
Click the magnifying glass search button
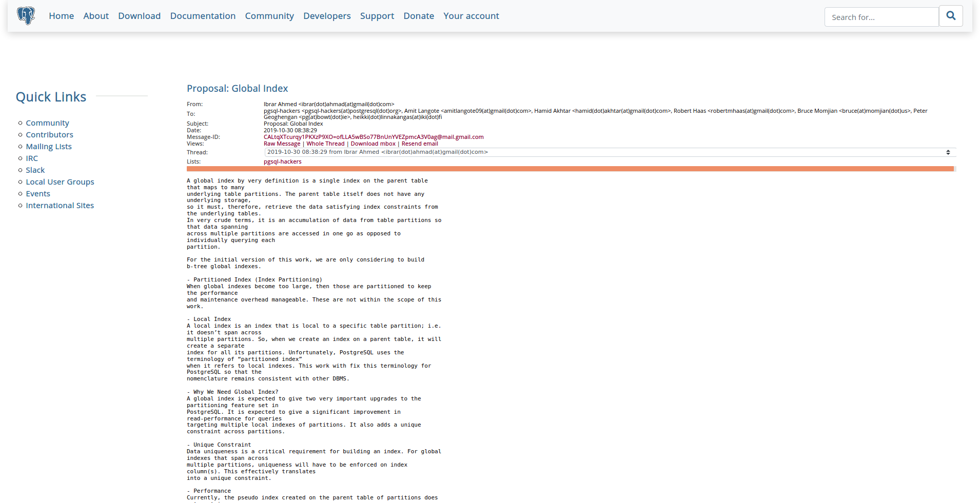[951, 16]
